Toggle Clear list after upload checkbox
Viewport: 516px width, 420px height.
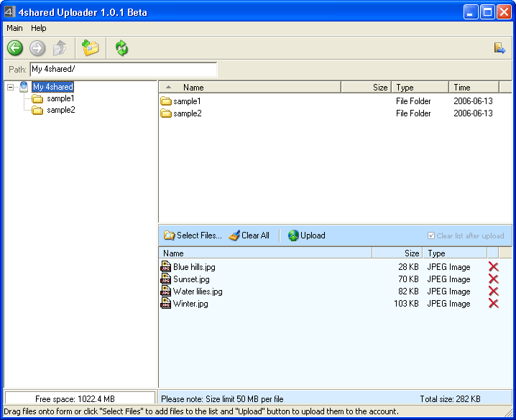click(x=430, y=235)
